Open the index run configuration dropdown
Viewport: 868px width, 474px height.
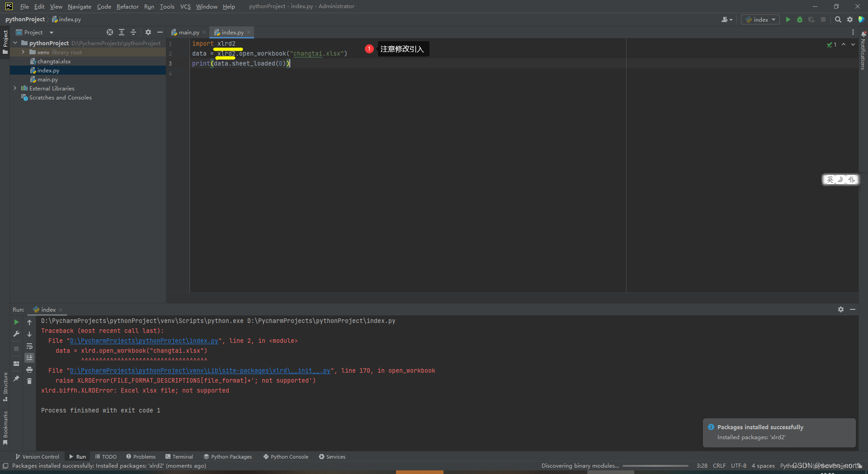coord(760,19)
